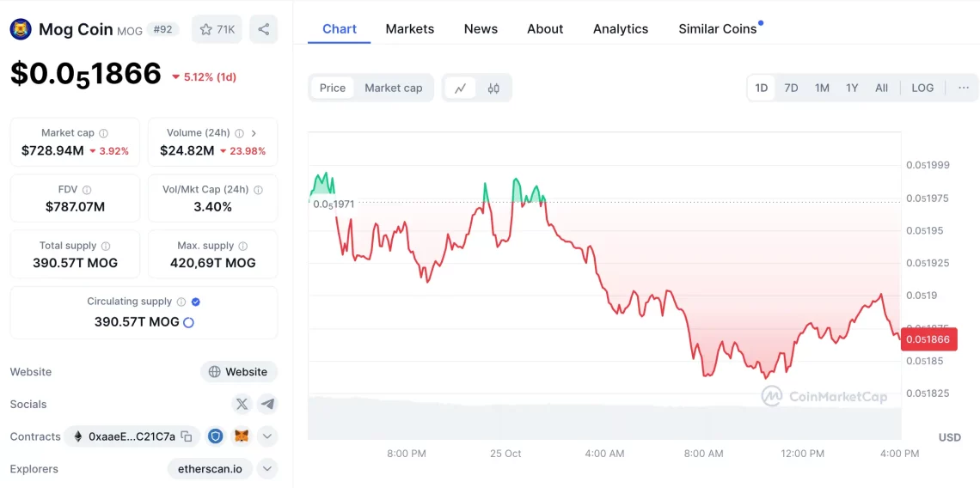Open the chart more options menu
The image size is (980, 488).
point(963,88)
